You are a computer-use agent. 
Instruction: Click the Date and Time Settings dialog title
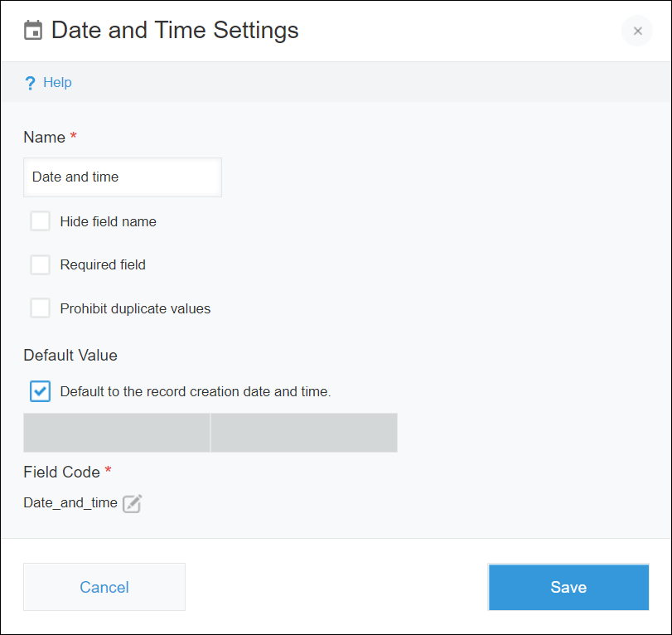(x=175, y=30)
